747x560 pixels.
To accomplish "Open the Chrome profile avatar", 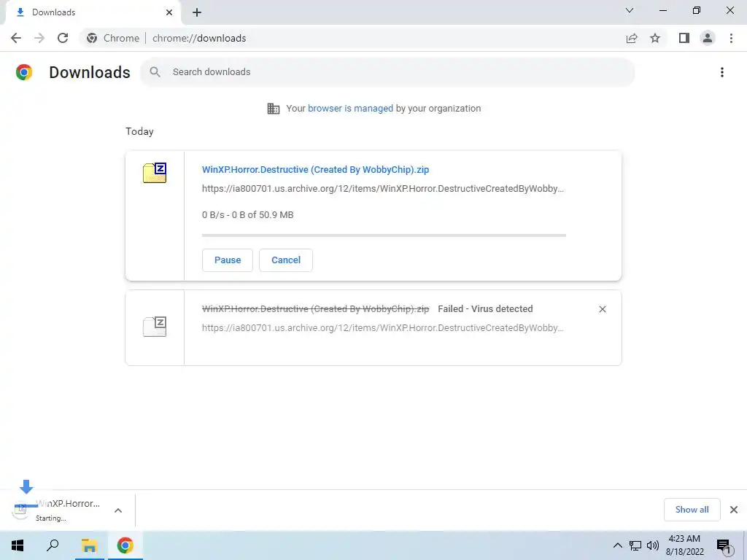I will click(x=708, y=38).
